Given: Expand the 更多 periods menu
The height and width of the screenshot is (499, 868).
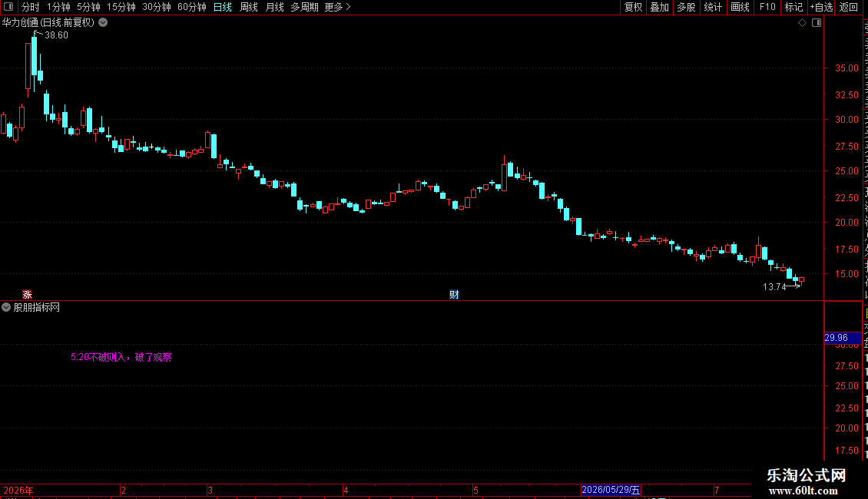Looking at the screenshot, I should tap(338, 7).
